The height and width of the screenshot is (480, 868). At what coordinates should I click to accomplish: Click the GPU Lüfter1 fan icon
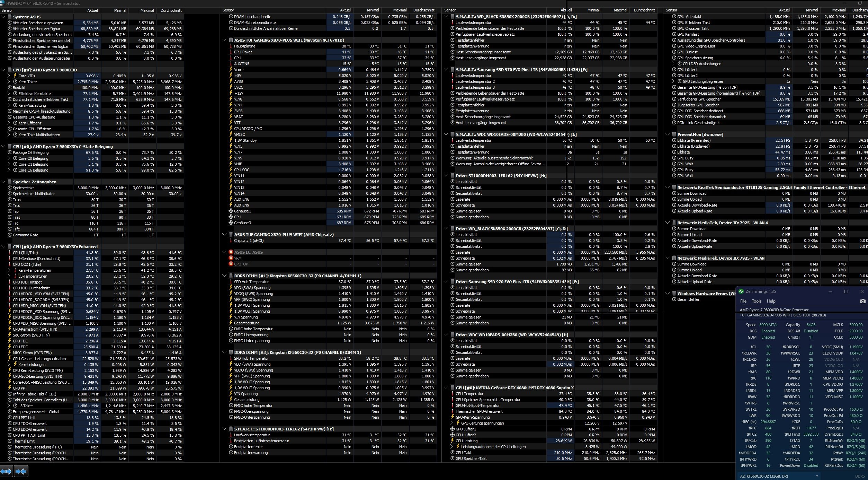(452, 429)
